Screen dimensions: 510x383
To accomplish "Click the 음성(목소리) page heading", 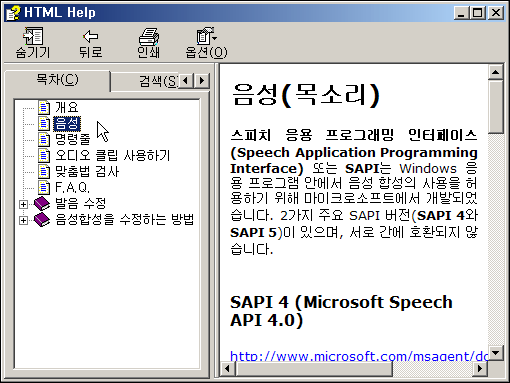I will (306, 95).
